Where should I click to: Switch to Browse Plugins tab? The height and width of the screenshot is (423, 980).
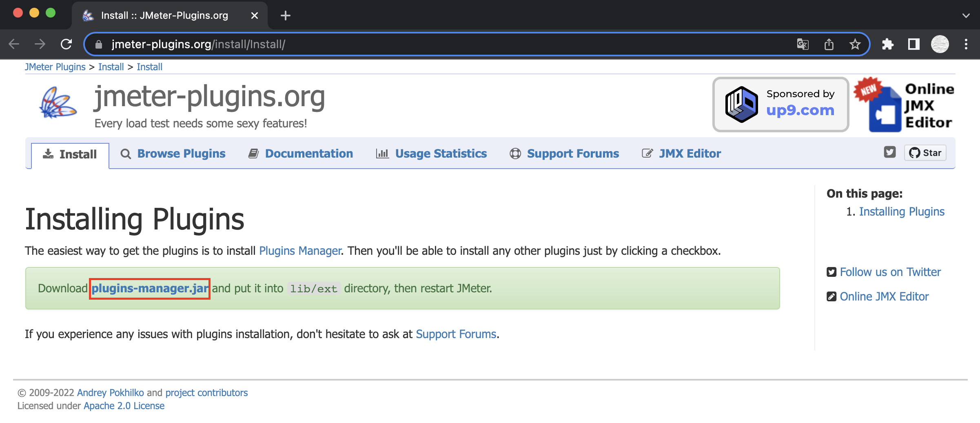[x=173, y=154]
